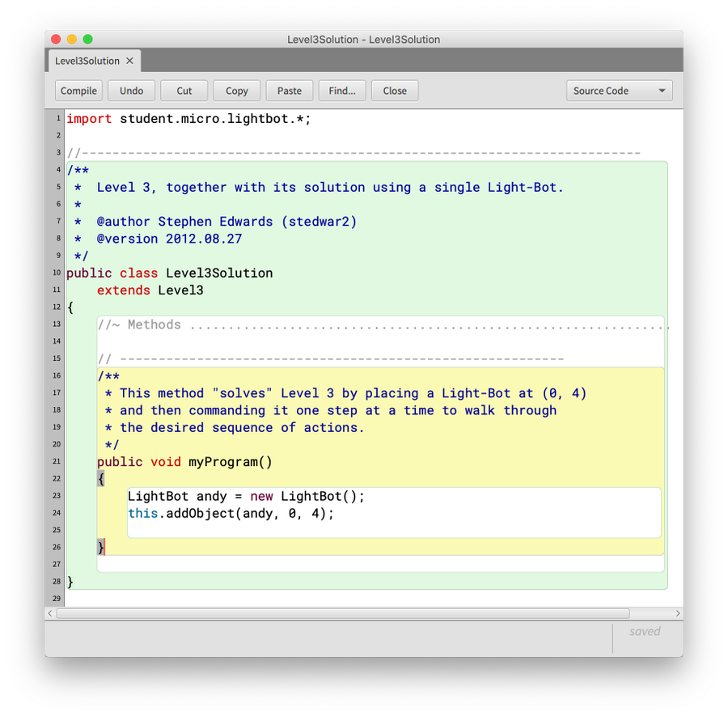Image resolution: width=728 pixels, height=716 pixels.
Task: Click the Compile button
Action: (79, 91)
